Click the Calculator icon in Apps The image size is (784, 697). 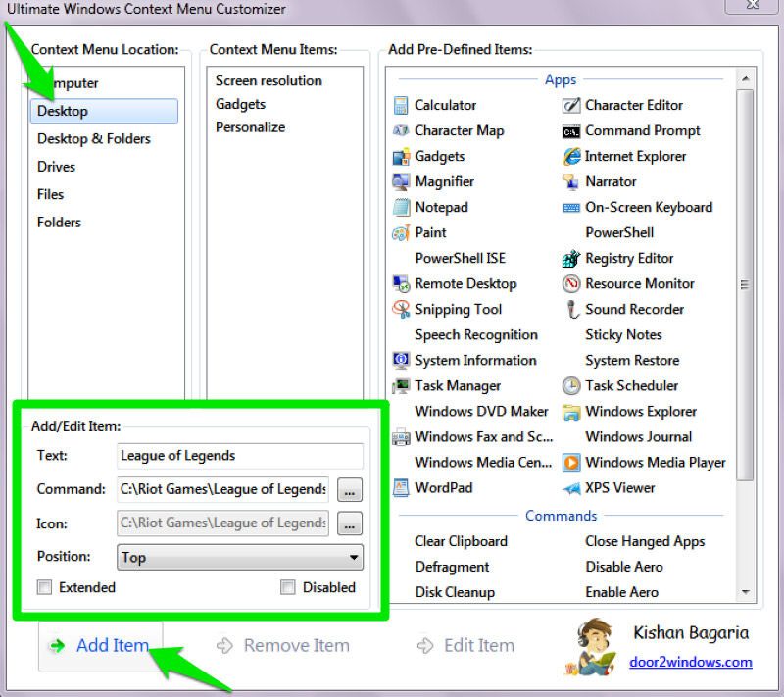point(400,106)
